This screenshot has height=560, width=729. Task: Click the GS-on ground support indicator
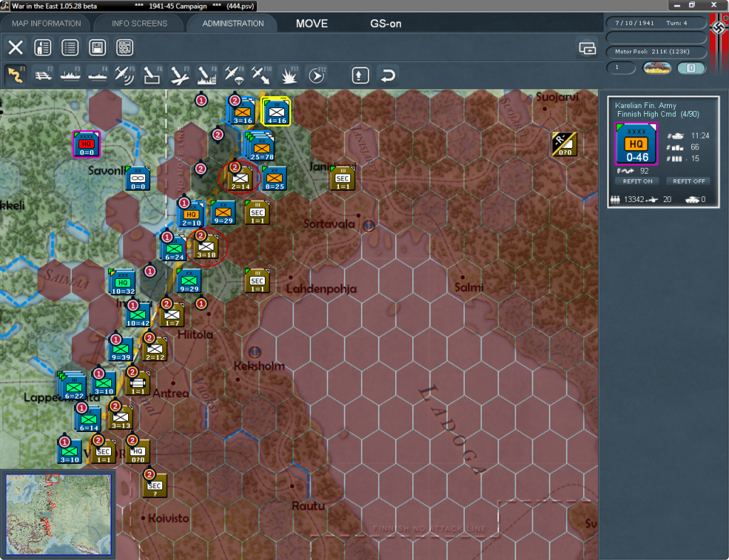click(385, 23)
